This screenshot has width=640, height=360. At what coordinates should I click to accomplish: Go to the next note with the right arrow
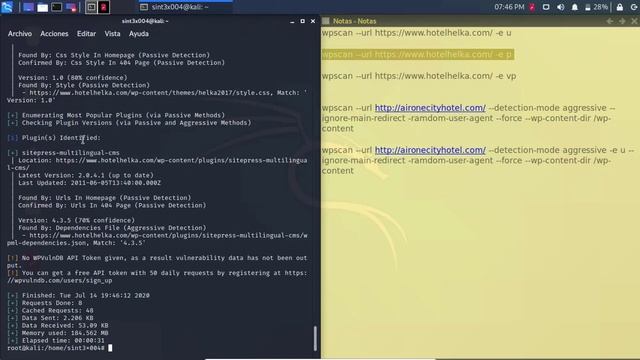(x=622, y=21)
